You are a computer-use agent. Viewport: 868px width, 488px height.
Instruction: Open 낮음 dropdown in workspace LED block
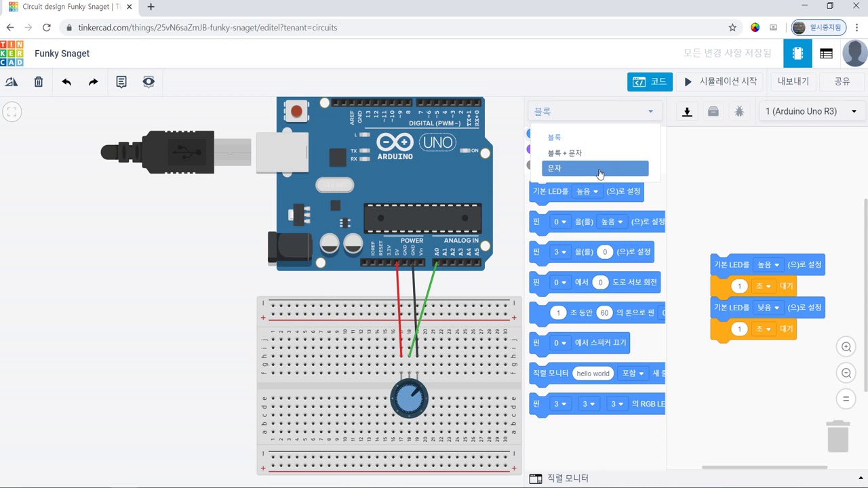point(768,307)
